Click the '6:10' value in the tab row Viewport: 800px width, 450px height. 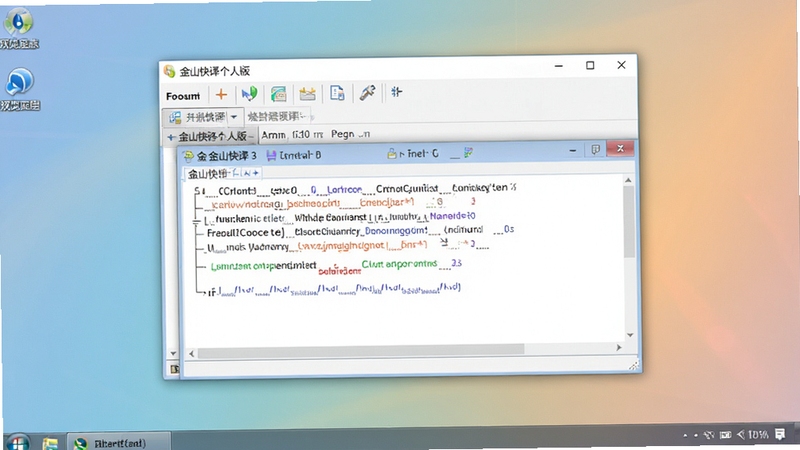click(301, 135)
